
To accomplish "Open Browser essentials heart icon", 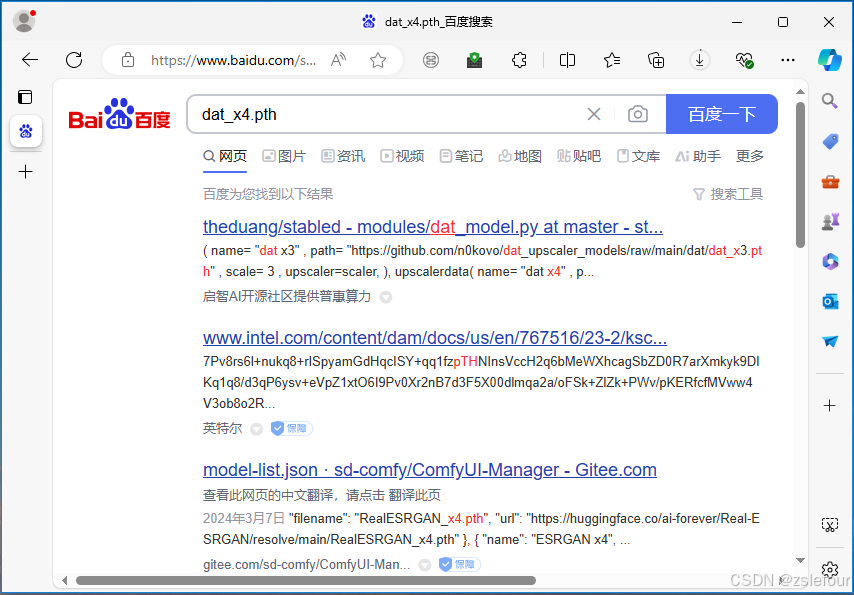I will click(x=744, y=60).
